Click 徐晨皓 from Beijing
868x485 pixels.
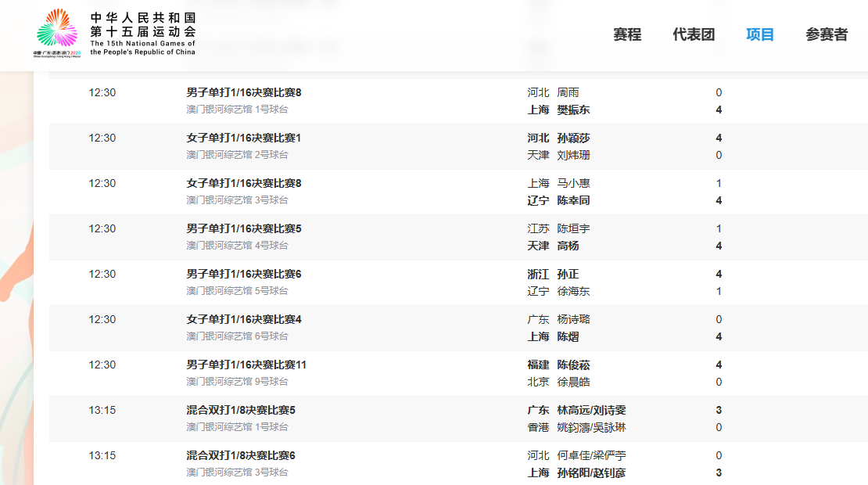576,382
